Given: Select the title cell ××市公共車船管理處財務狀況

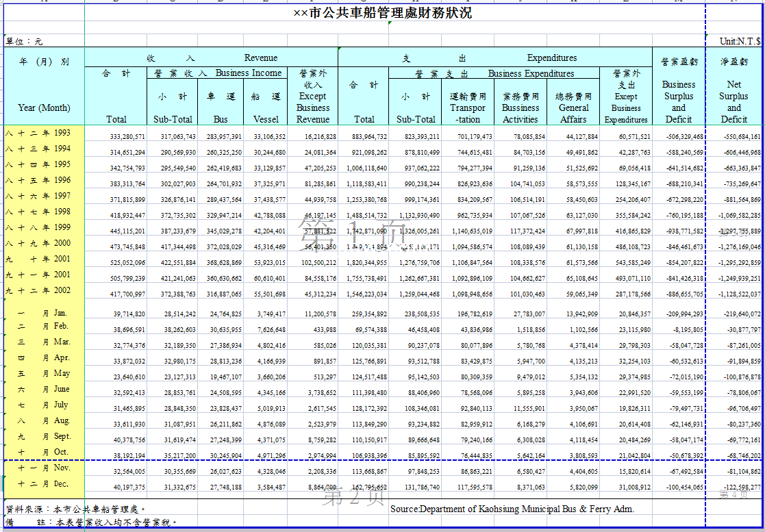Looking at the screenshot, I should point(382,13).
